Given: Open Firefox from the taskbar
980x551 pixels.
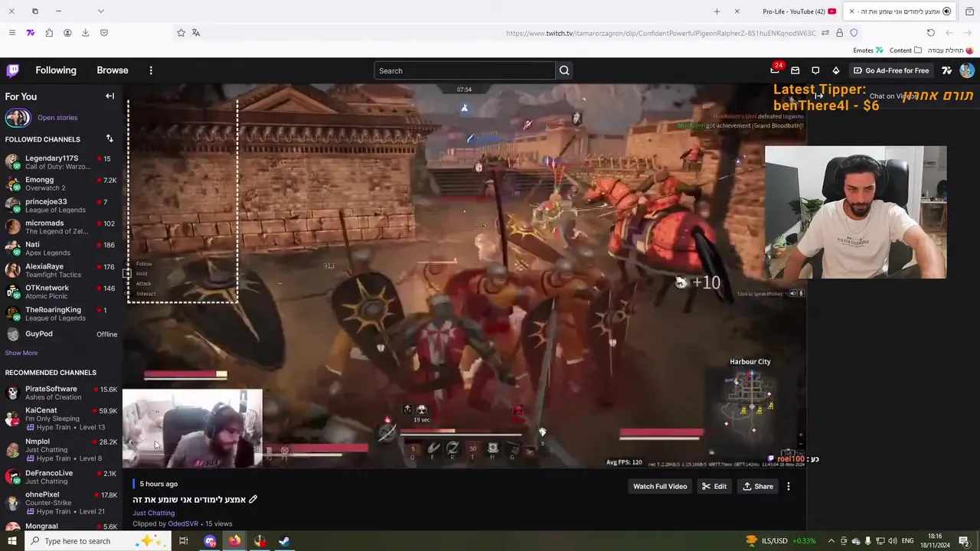Looking at the screenshot, I should coord(234,541).
